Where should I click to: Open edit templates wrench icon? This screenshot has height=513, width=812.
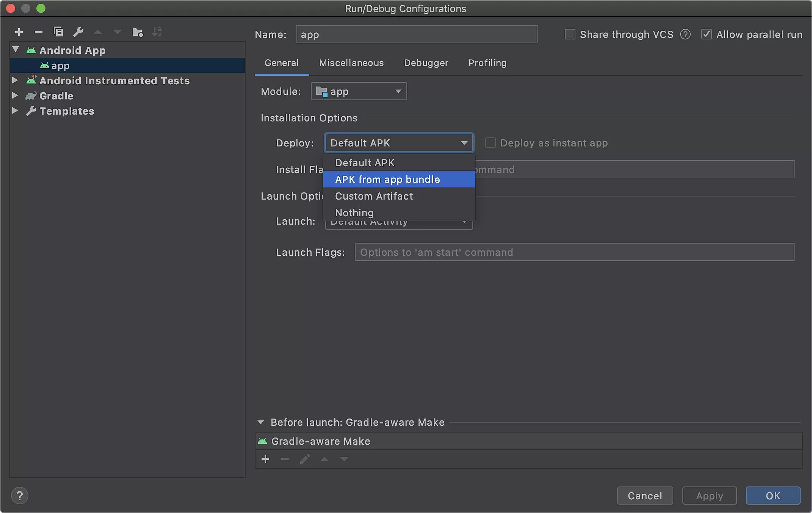pos(78,32)
